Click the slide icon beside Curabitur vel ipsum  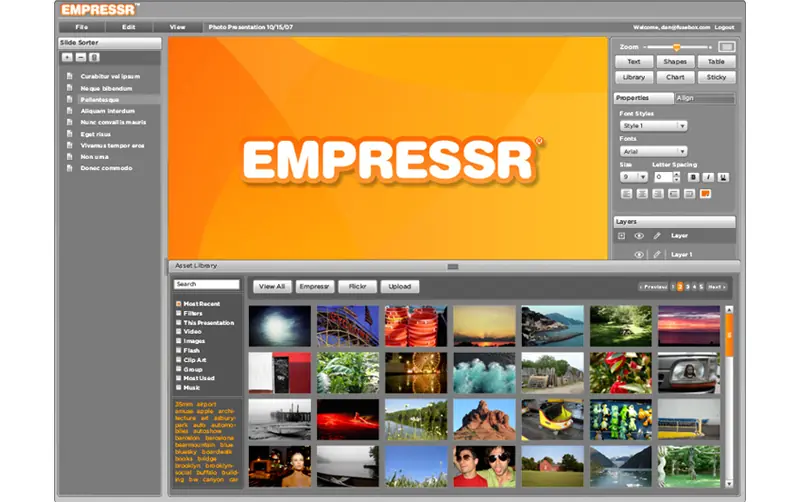(x=69, y=76)
